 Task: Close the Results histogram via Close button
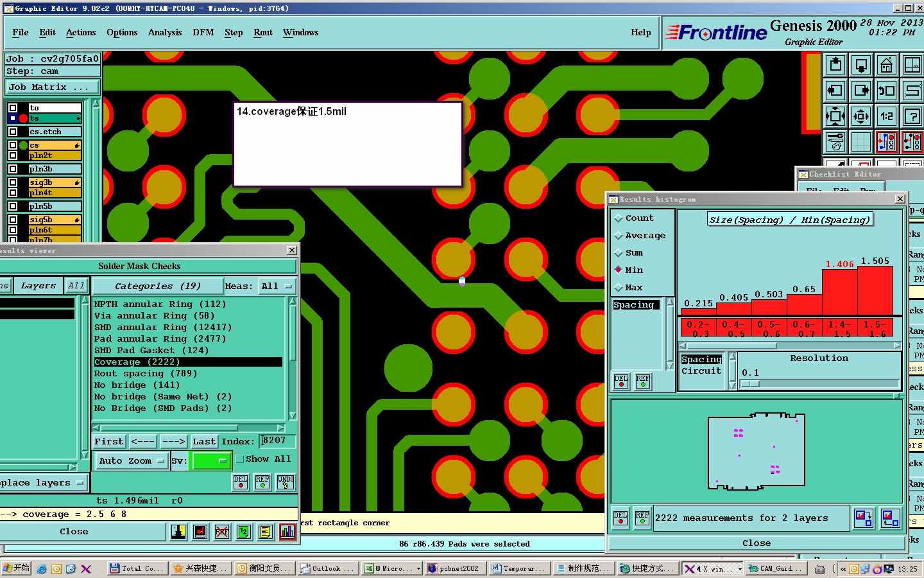(757, 543)
